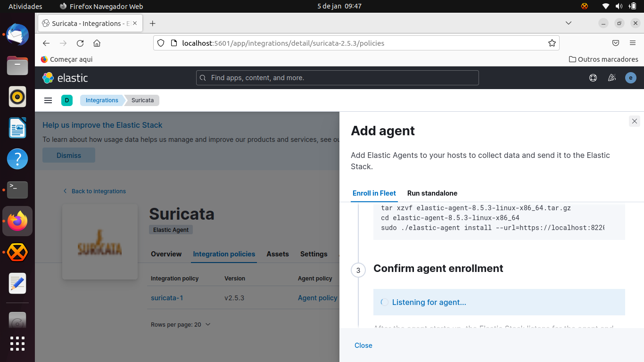Open the Firefox application menu
The width and height of the screenshot is (644, 362).
click(633, 43)
